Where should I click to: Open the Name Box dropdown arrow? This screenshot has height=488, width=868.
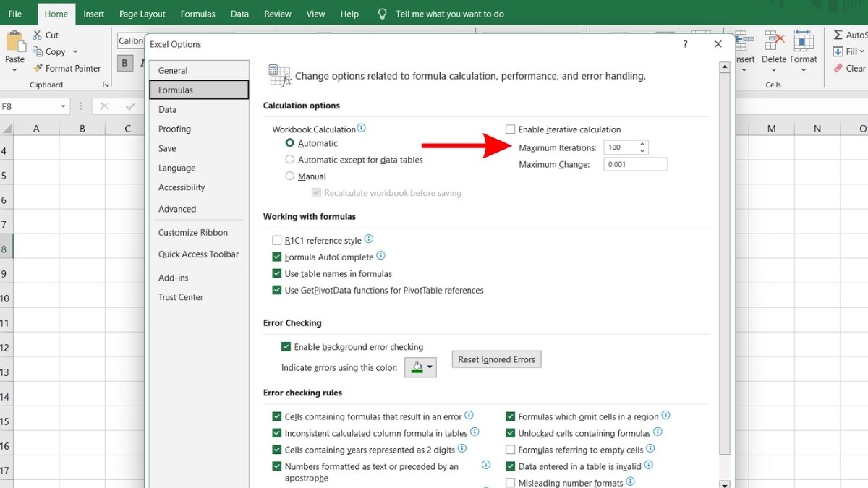(64, 106)
